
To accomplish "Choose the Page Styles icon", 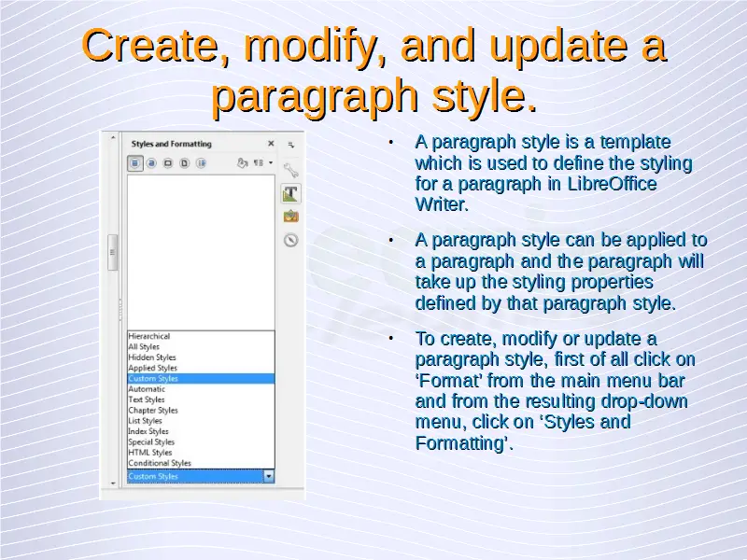I will (x=184, y=162).
